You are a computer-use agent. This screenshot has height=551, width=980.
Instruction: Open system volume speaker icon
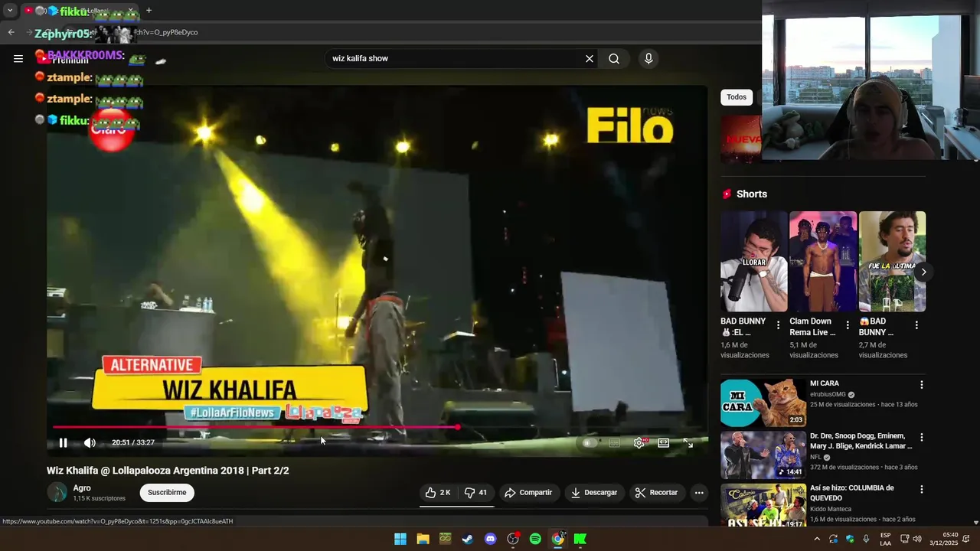tap(917, 539)
